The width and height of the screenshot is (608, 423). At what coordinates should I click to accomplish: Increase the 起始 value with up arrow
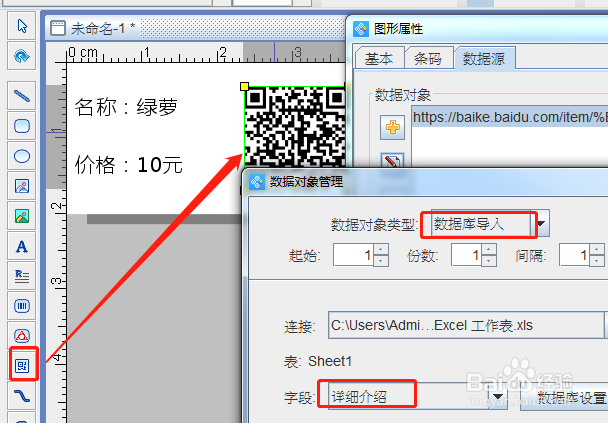click(x=381, y=249)
